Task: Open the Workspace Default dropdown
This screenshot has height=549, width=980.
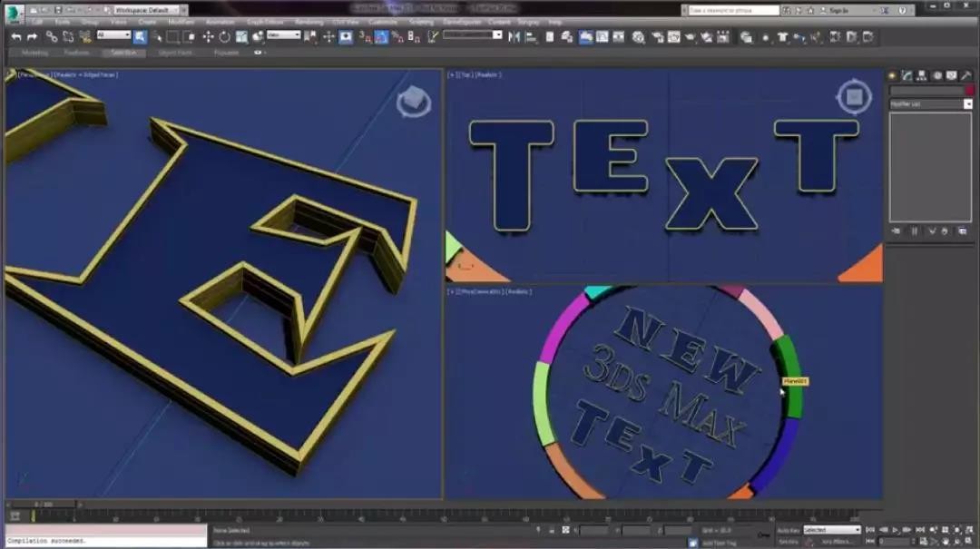Action: (x=146, y=10)
